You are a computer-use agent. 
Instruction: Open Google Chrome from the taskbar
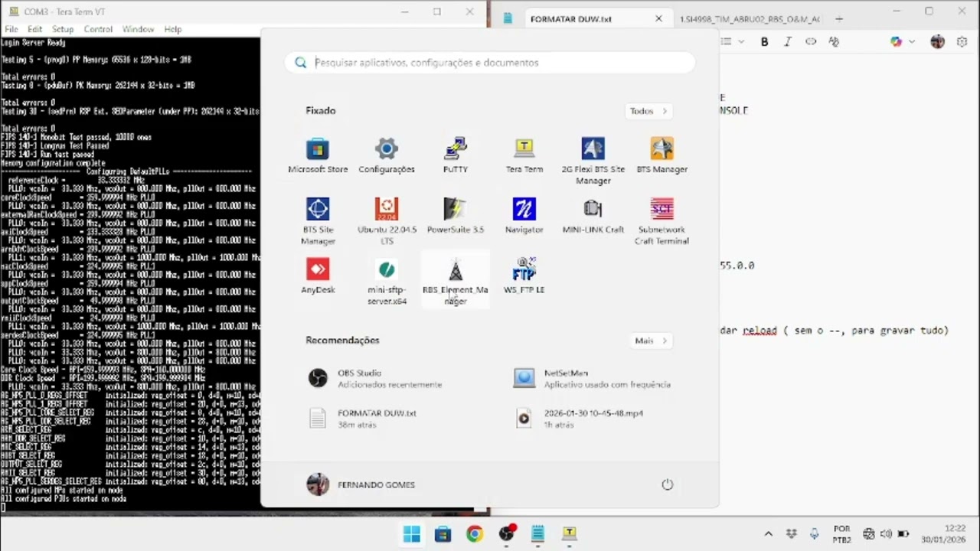(475, 533)
